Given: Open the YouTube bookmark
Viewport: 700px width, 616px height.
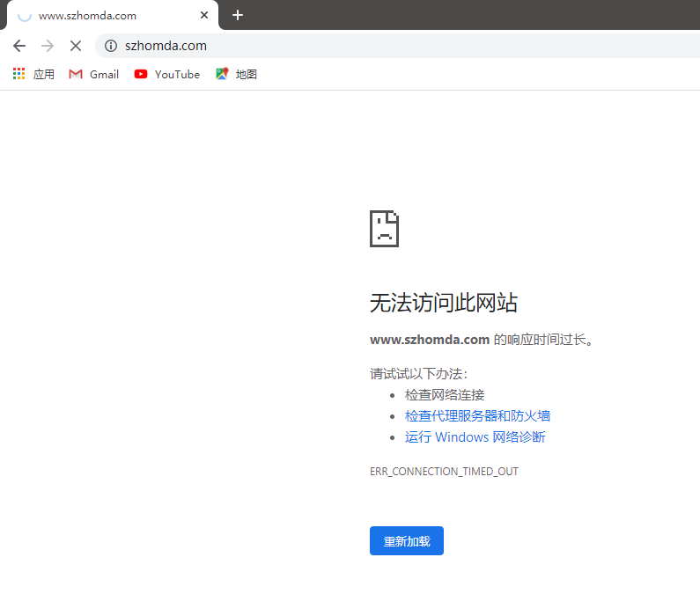Looking at the screenshot, I should coord(167,75).
